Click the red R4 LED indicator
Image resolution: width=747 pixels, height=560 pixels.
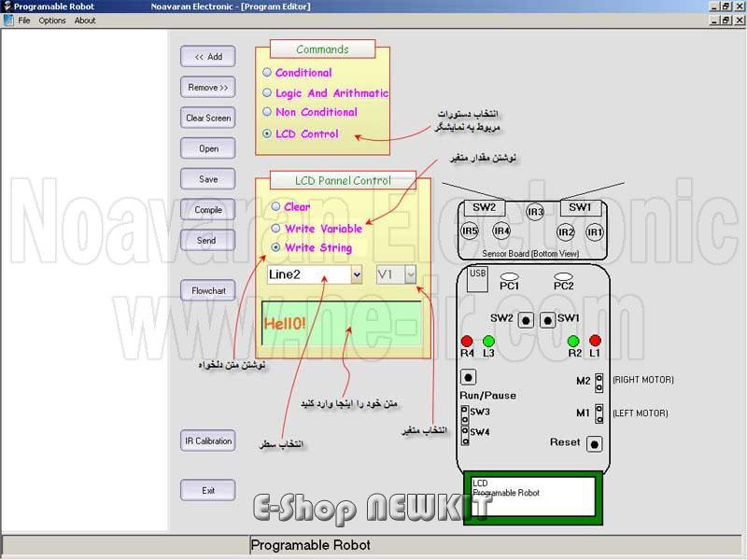click(x=467, y=341)
